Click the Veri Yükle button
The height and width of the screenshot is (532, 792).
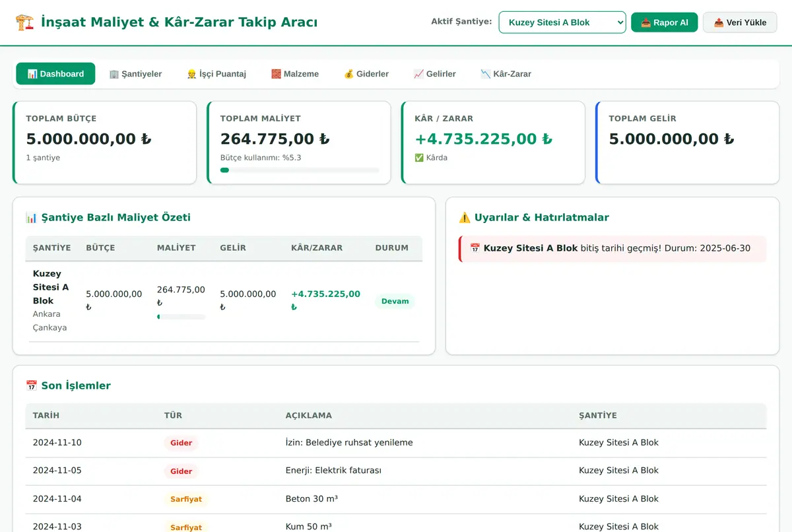[x=740, y=22]
